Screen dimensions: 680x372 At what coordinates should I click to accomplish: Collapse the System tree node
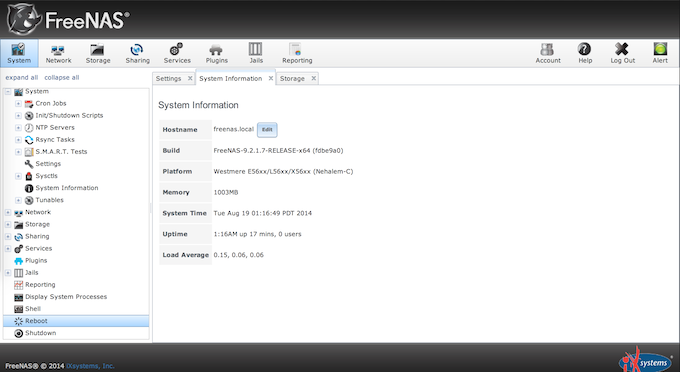tap(8, 91)
